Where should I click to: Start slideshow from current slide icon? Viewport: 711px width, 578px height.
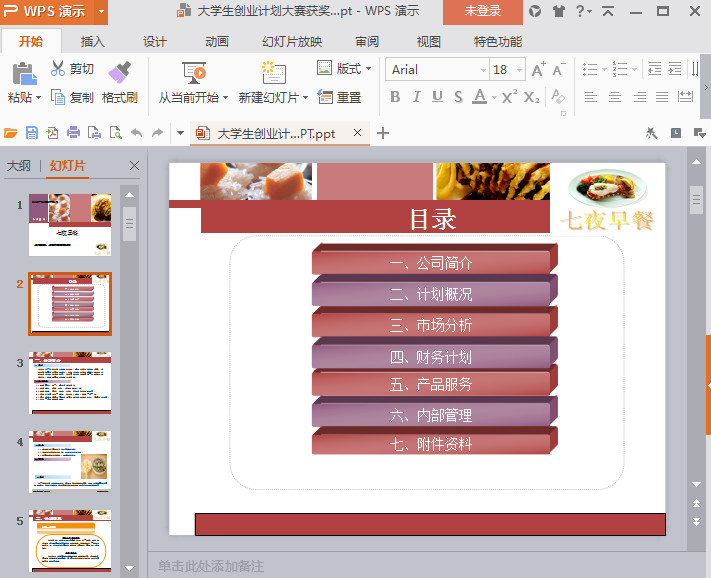(x=194, y=73)
